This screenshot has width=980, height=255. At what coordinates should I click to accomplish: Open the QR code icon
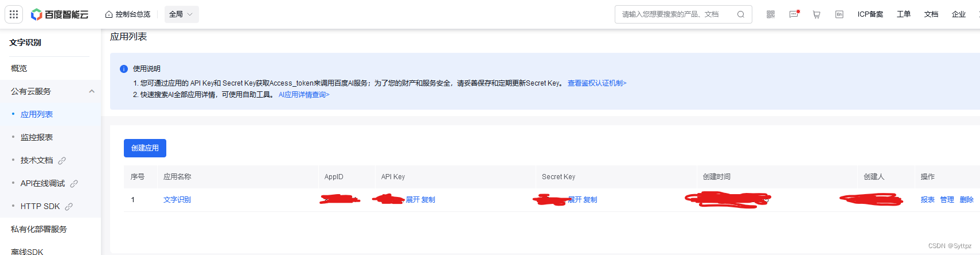pyautogui.click(x=771, y=14)
